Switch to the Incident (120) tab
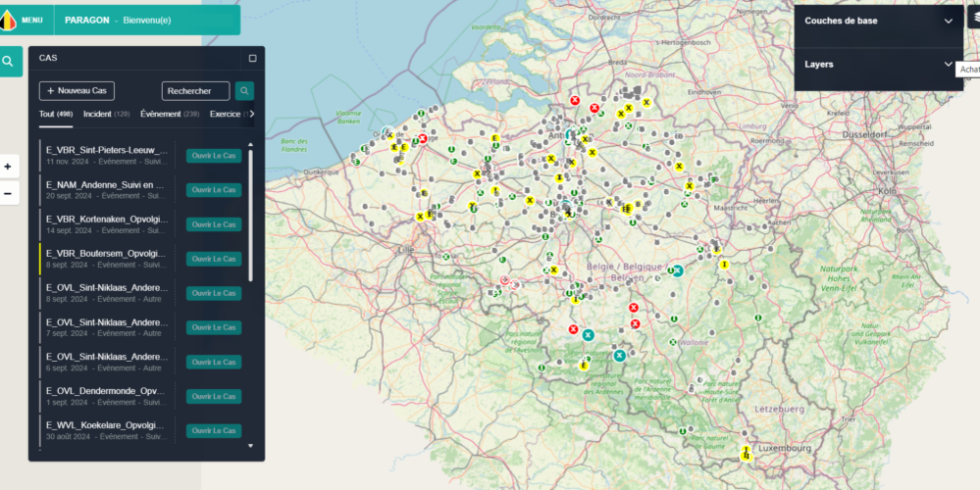The image size is (980, 490). pyautogui.click(x=106, y=115)
